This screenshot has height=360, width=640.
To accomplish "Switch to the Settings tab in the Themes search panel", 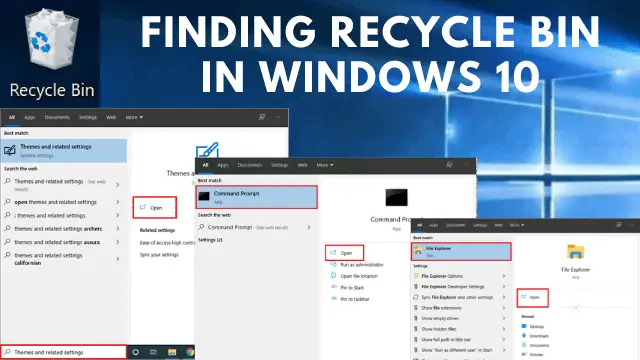I will 88,117.
